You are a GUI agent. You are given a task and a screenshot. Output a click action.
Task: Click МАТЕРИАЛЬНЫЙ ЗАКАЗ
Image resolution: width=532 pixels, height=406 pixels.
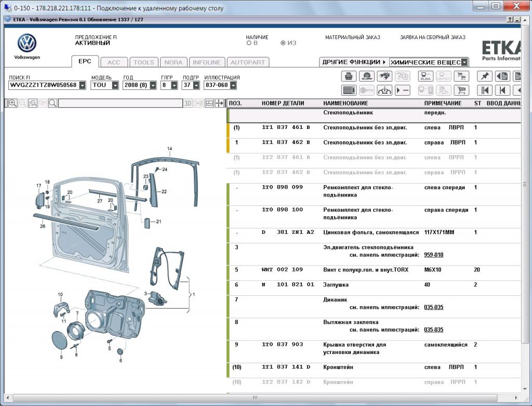click(x=353, y=37)
